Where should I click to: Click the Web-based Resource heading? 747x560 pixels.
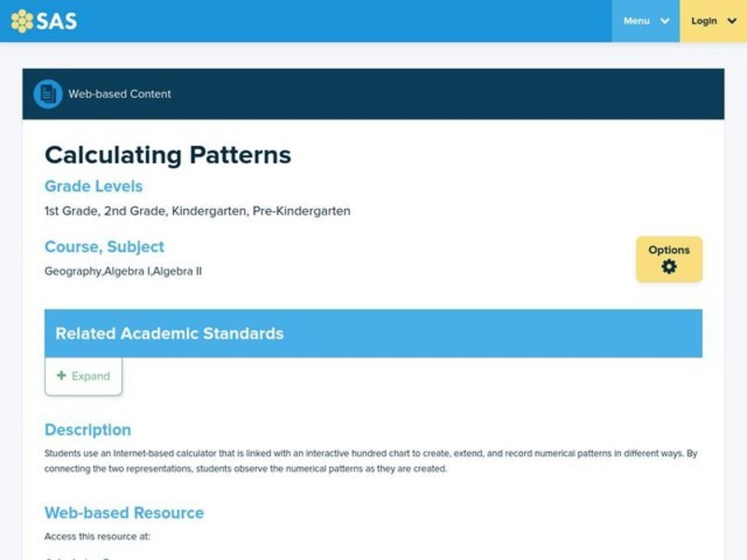pos(124,513)
